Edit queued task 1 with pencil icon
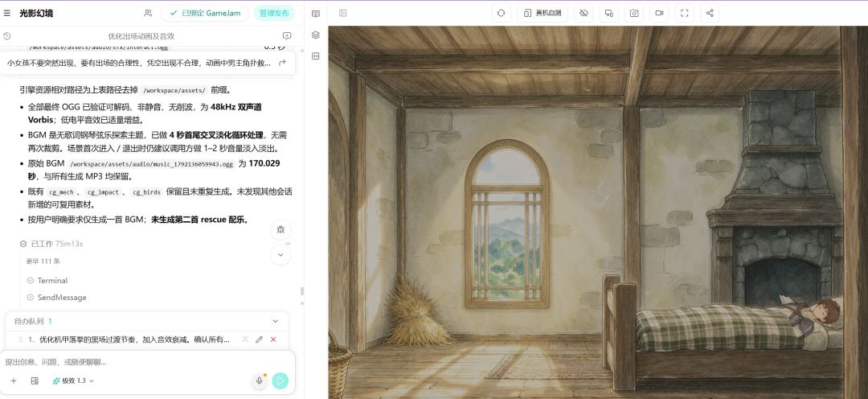The image size is (868, 399). click(x=259, y=339)
